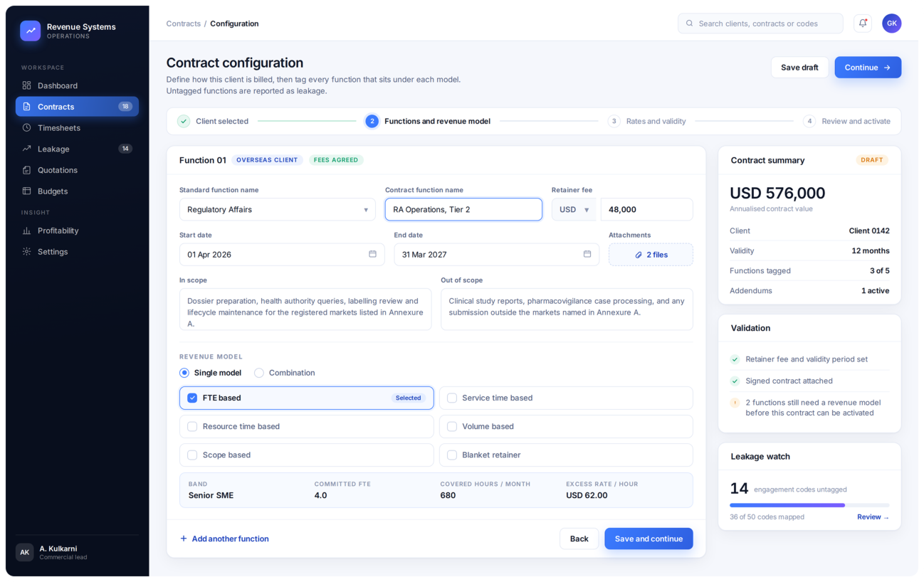Screen dimensions: 924x582
Task: Open the GK user avatar
Action: (892, 23)
